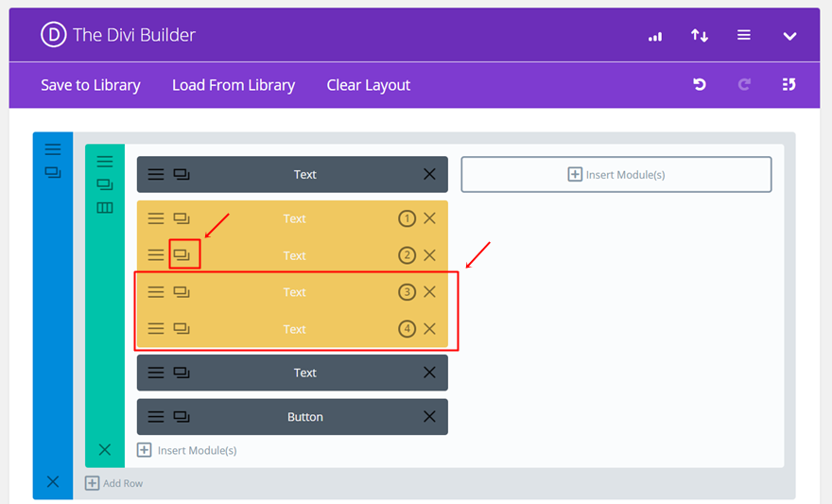832x504 pixels.
Task: Remove the green row with its X
Action: click(105, 450)
